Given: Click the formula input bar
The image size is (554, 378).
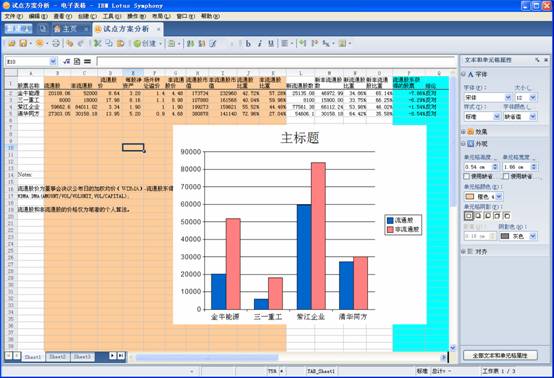Looking at the screenshot, I should pos(276,61).
